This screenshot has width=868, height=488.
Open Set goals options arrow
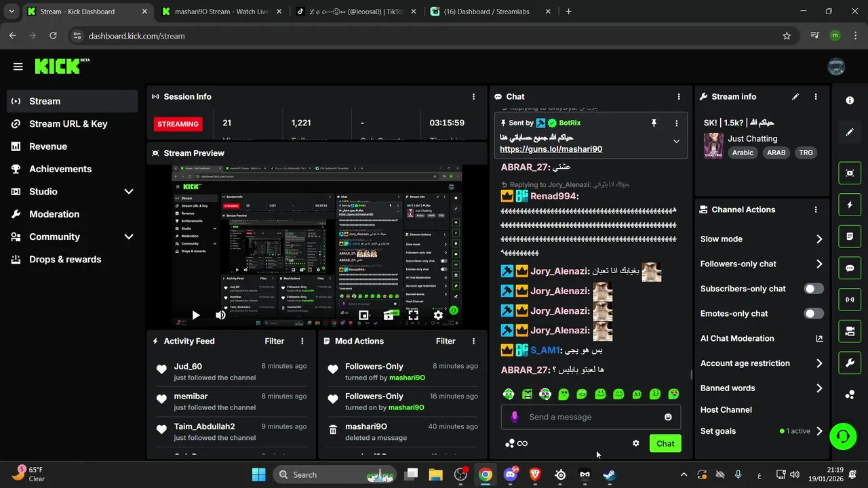pyautogui.click(x=819, y=431)
